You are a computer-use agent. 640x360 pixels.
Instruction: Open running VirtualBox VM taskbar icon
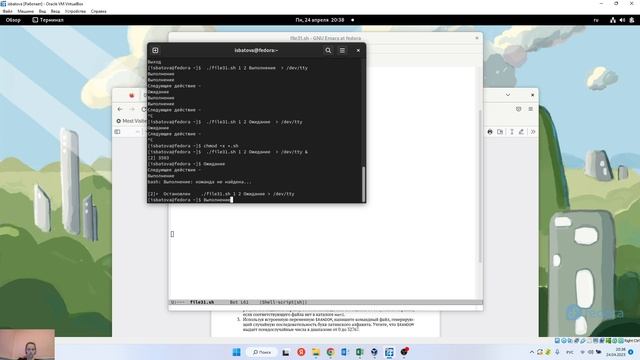[389, 352]
